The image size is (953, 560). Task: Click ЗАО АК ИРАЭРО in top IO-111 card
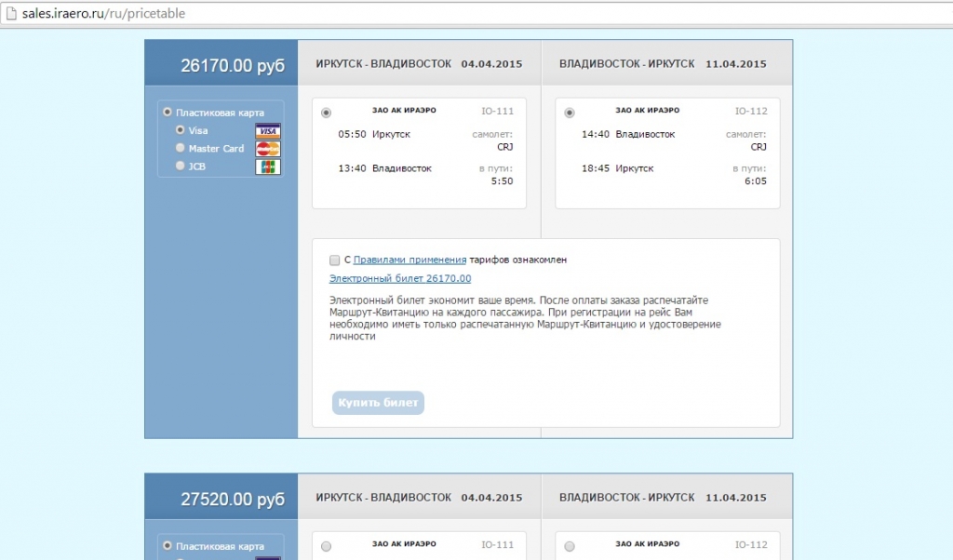coord(404,110)
